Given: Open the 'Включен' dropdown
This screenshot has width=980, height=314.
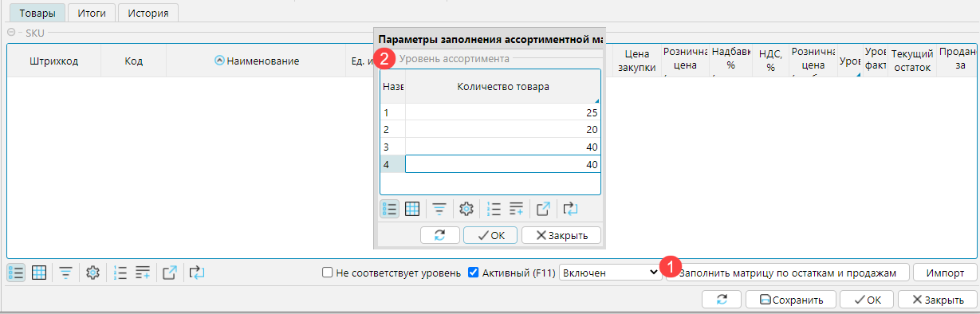Looking at the screenshot, I should coord(610,273).
